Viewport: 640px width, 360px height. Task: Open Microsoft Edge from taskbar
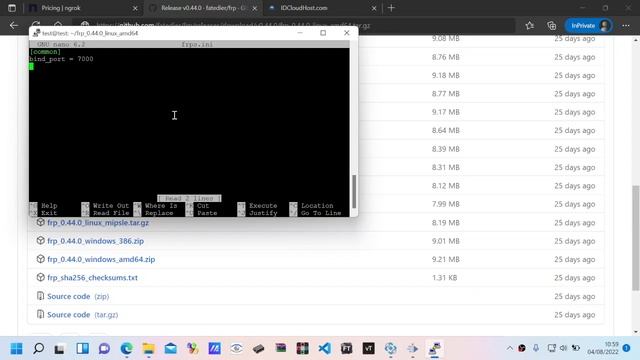[126, 349]
